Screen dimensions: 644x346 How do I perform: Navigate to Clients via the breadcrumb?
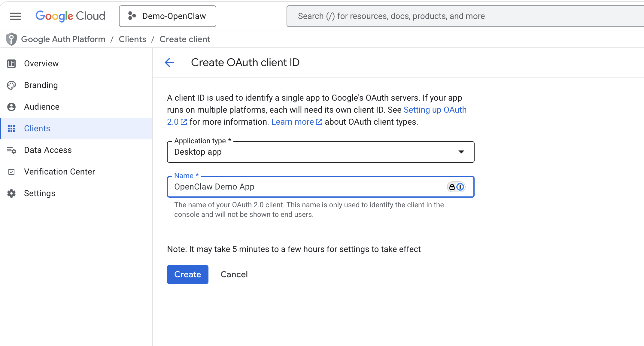132,39
